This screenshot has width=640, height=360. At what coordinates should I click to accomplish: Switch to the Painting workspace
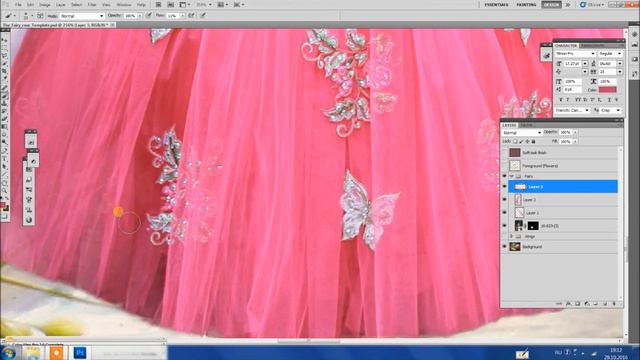[x=526, y=5]
